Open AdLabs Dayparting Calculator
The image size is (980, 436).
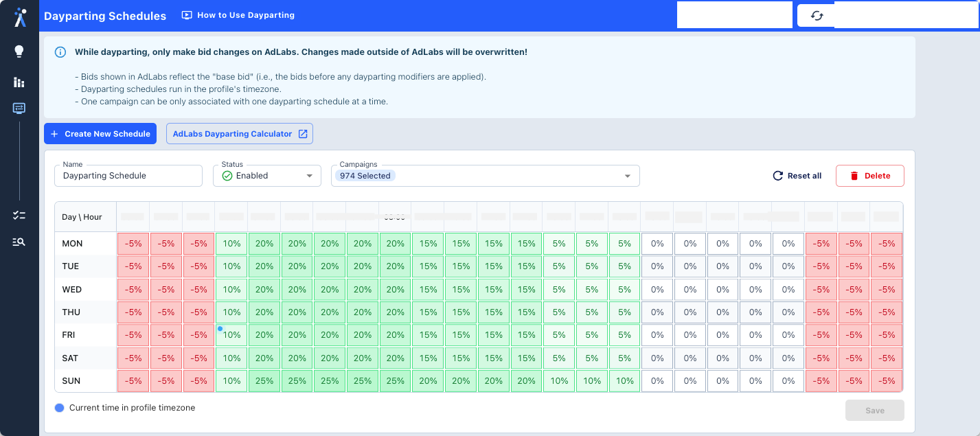(x=240, y=134)
